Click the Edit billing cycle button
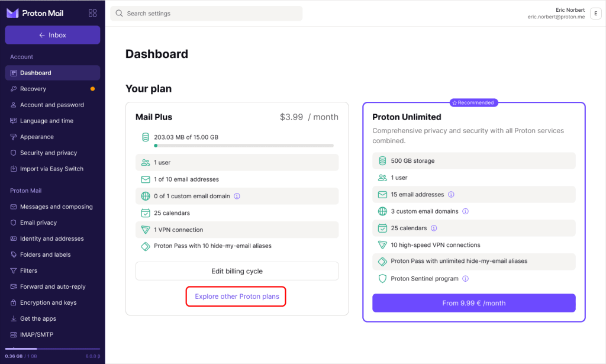The image size is (606, 364). click(237, 271)
